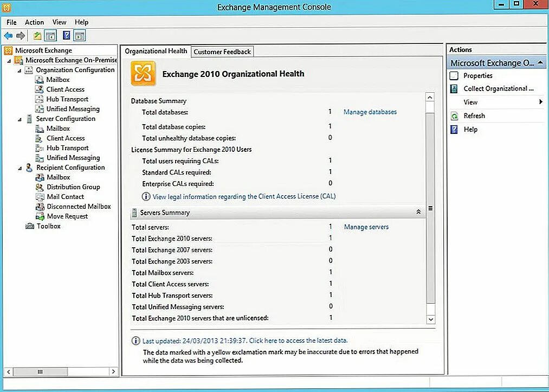Open the Help menu

(82, 22)
